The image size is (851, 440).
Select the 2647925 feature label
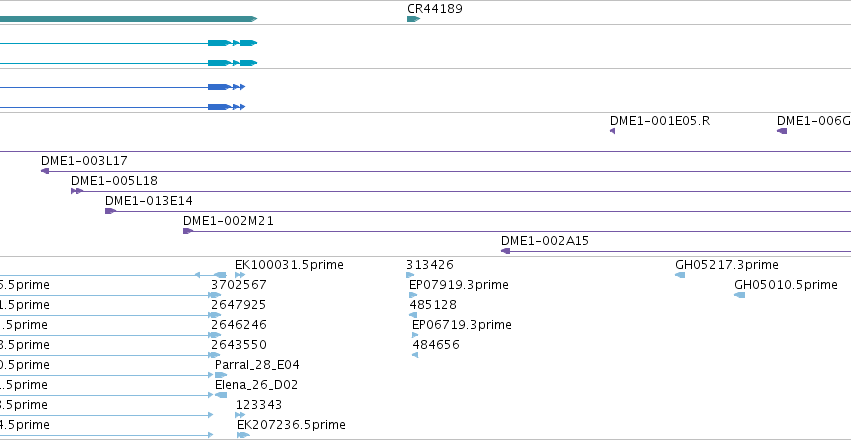tap(239, 305)
